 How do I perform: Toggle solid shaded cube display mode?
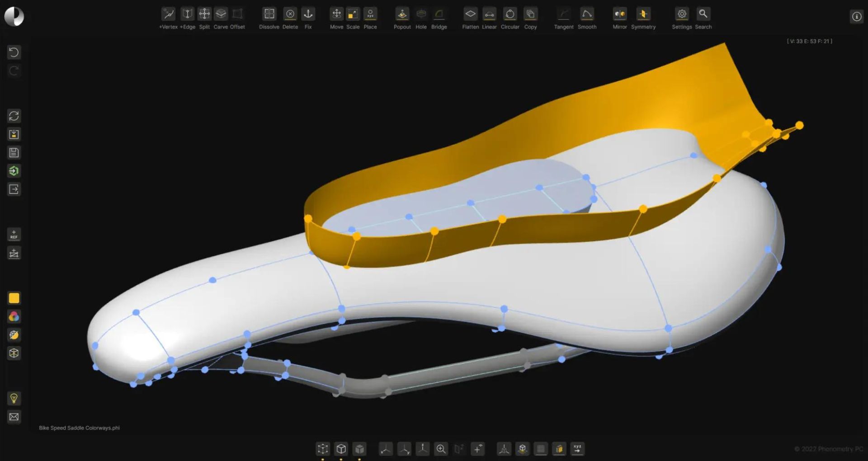(x=359, y=449)
